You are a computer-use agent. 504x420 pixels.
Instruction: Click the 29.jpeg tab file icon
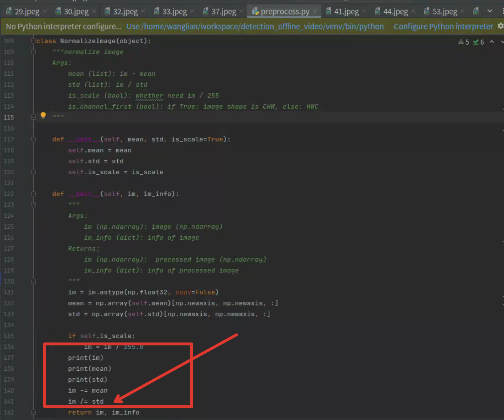tap(9, 12)
